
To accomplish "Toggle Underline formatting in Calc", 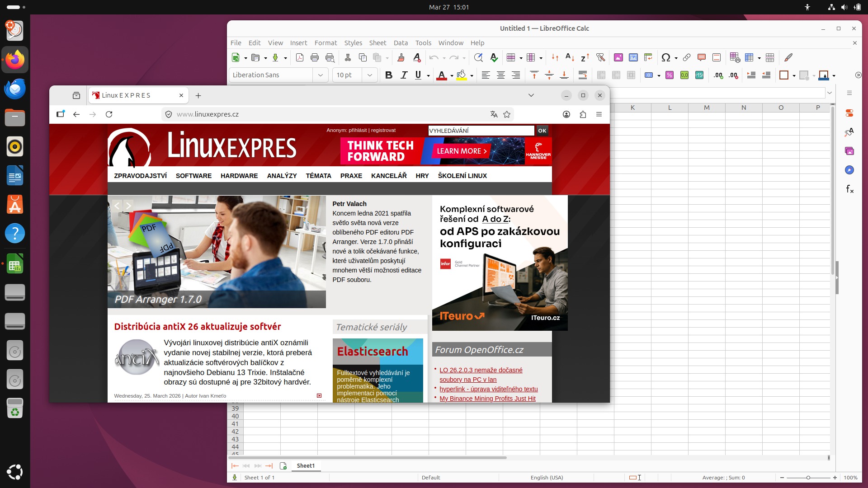I will [x=418, y=75].
